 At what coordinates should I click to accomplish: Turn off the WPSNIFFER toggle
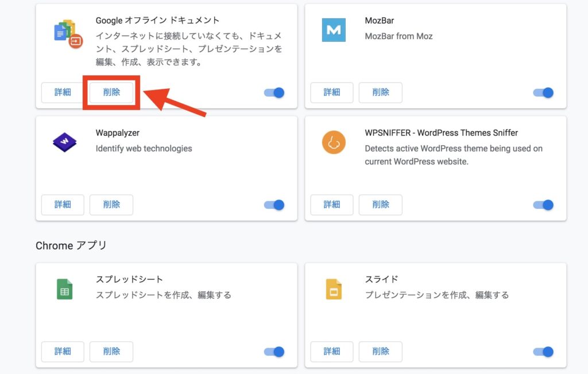tap(543, 205)
